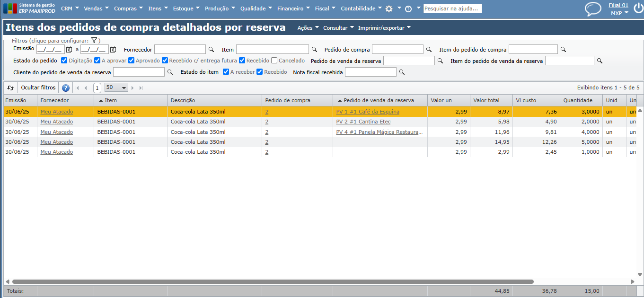This screenshot has height=298, width=644.
Task: Toggle the A receber item state checkbox
Action: click(226, 72)
